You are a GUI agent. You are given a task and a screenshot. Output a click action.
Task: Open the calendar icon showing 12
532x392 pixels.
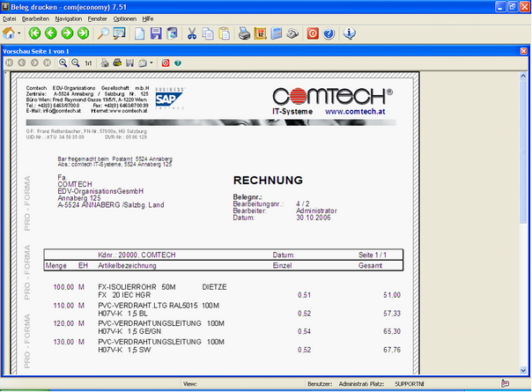tap(260, 33)
